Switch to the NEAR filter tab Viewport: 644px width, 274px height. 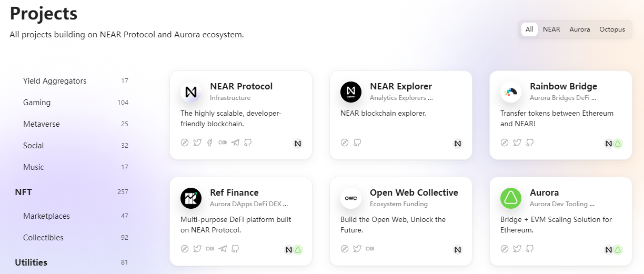coord(551,29)
